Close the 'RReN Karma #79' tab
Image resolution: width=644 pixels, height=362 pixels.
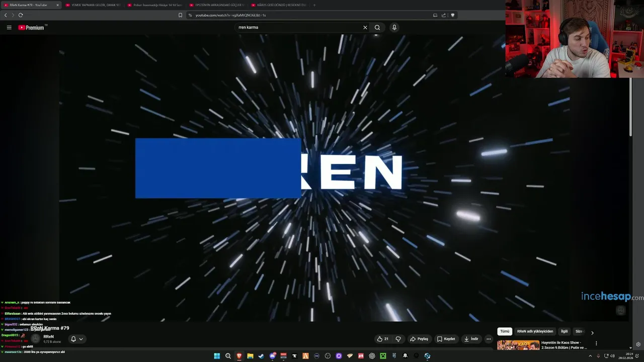[57, 5]
